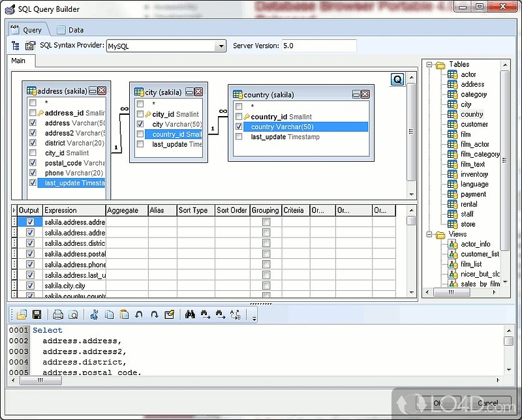Select the film_actor table in tree

[474, 144]
